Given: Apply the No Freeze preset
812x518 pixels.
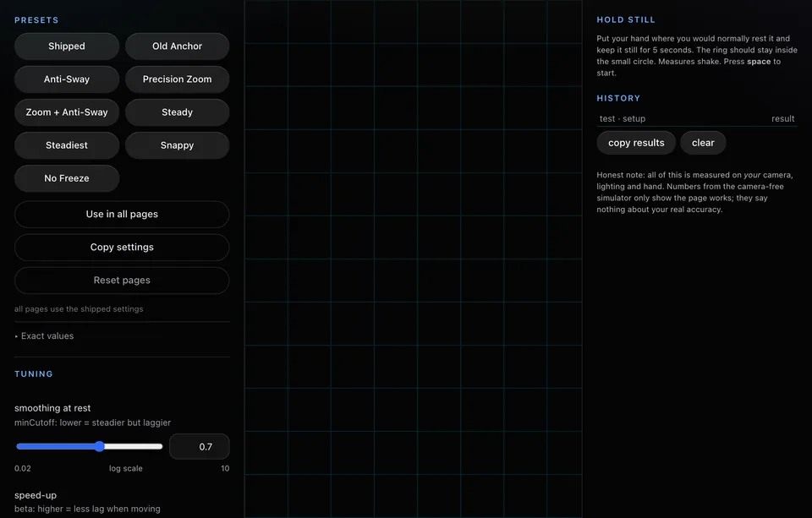Looking at the screenshot, I should [67, 178].
